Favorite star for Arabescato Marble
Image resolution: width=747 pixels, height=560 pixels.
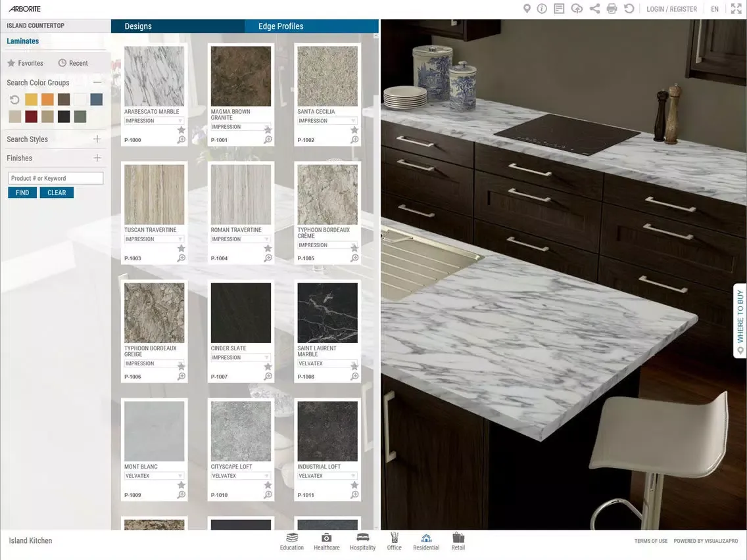[x=181, y=130]
